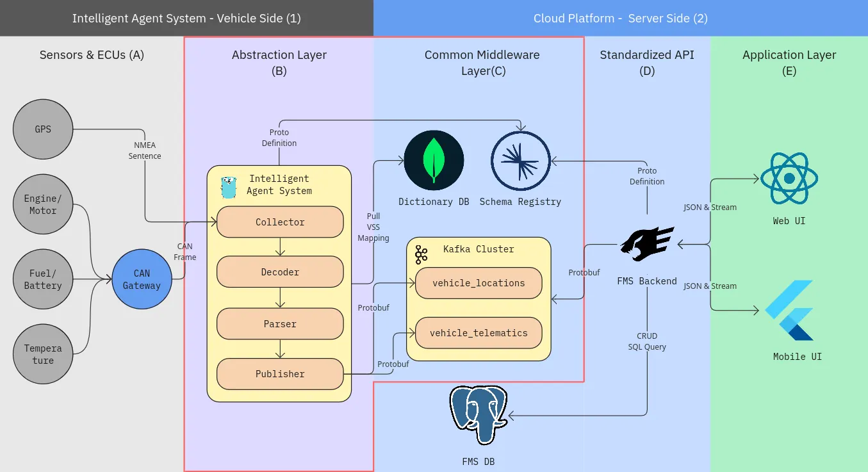The width and height of the screenshot is (868, 472).
Task: Click the Sensors & ECUs (A) heading
Action: [x=92, y=55]
